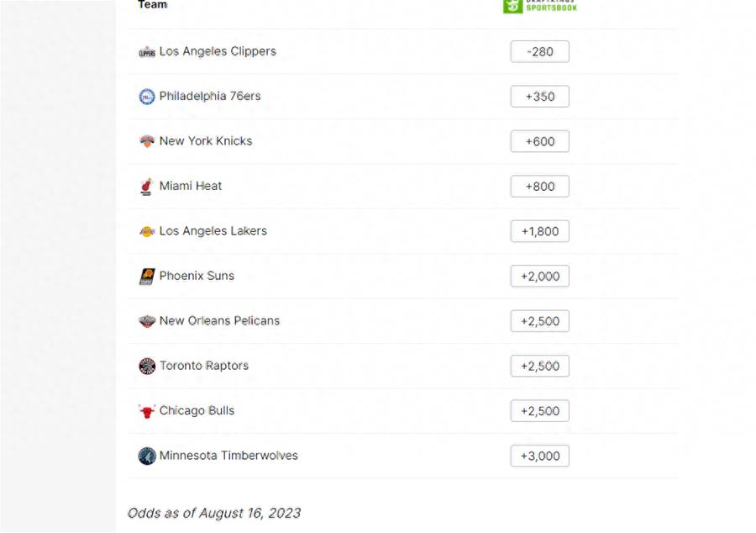Click the Minnesota Timberwolves logo icon

[x=147, y=456]
